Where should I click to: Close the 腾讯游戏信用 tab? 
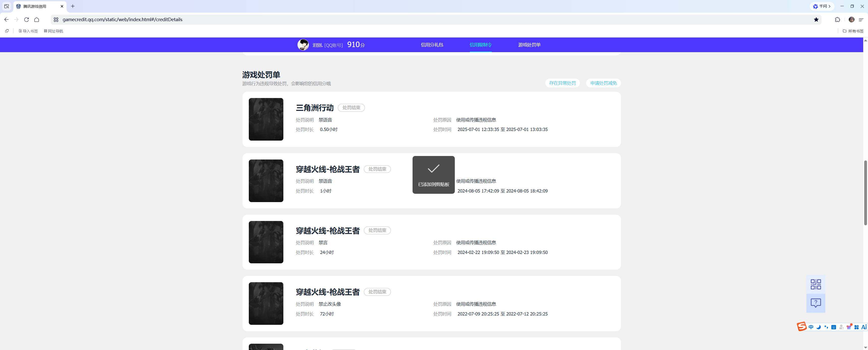click(x=62, y=6)
